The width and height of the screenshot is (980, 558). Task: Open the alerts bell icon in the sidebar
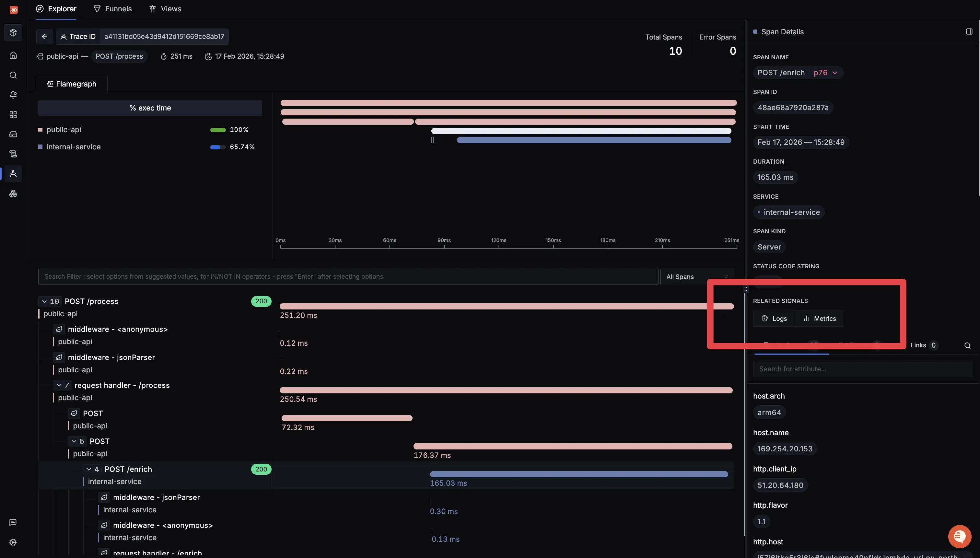click(13, 95)
